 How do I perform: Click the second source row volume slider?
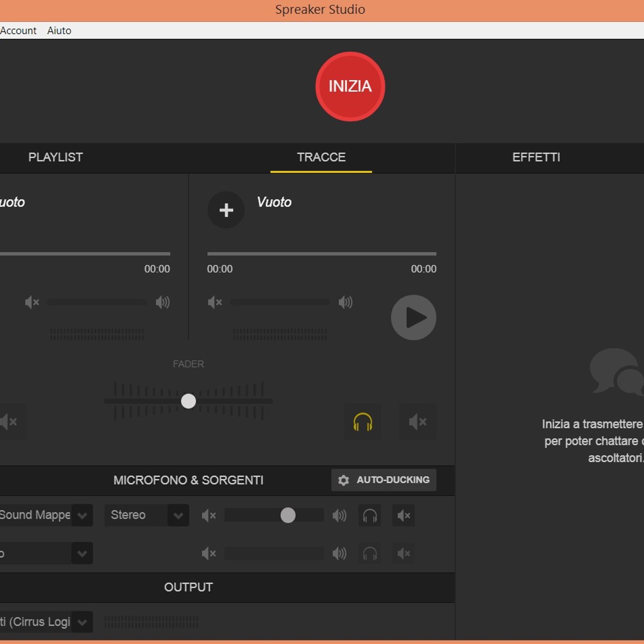pos(274,553)
